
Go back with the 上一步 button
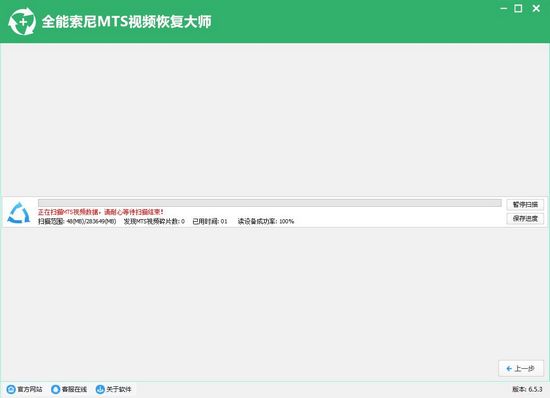[x=521, y=369]
